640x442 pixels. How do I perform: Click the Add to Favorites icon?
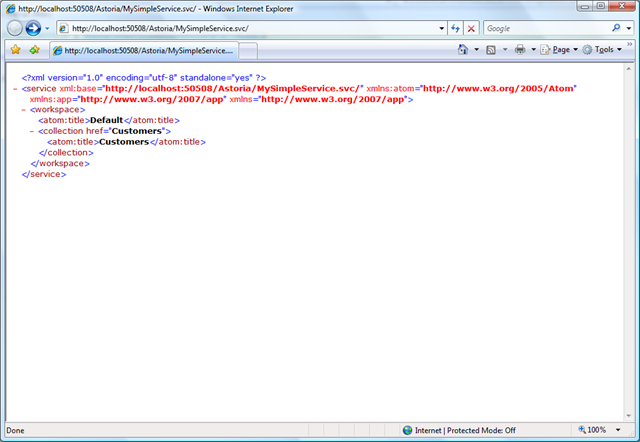click(x=34, y=50)
